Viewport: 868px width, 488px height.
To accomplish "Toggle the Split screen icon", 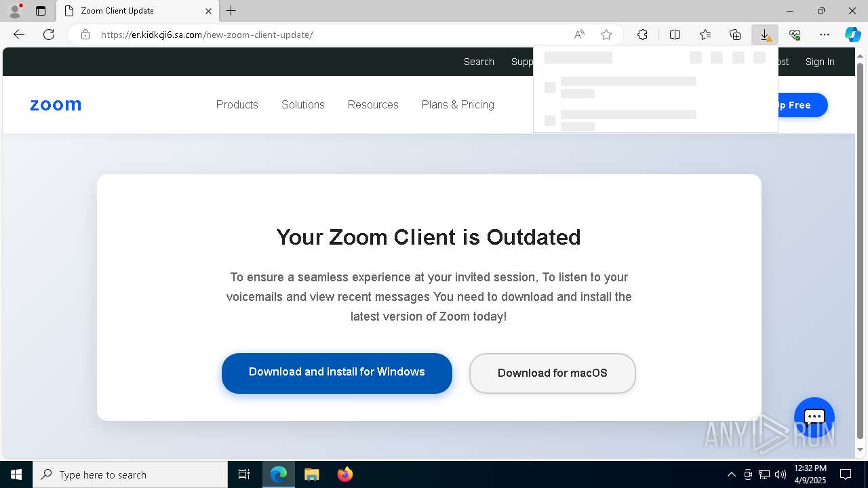I will pyautogui.click(x=675, y=35).
